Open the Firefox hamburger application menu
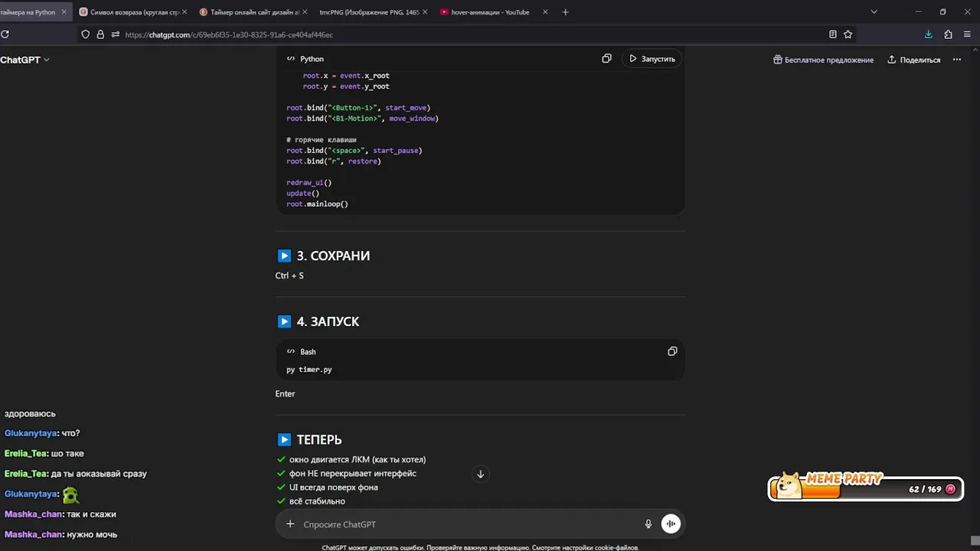This screenshot has height=551, width=980. pyautogui.click(x=968, y=34)
